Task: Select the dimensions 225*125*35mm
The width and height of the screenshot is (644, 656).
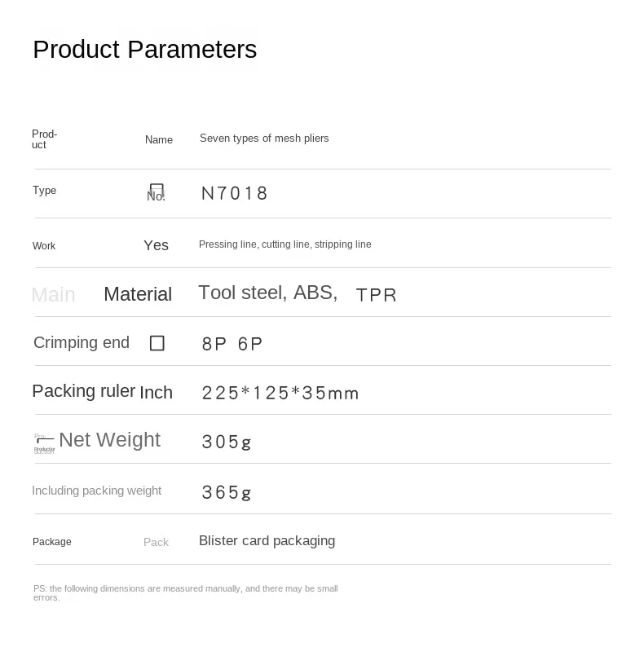Action: coord(280,394)
